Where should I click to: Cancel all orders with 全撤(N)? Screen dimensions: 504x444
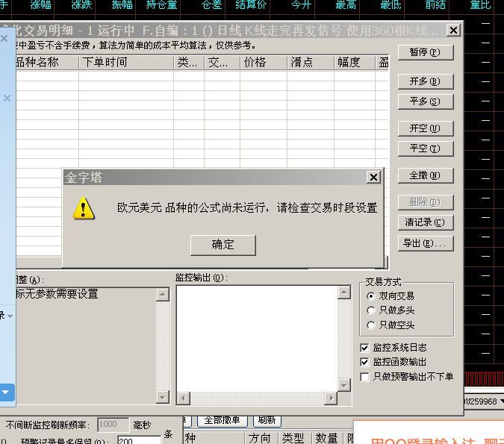coord(426,176)
